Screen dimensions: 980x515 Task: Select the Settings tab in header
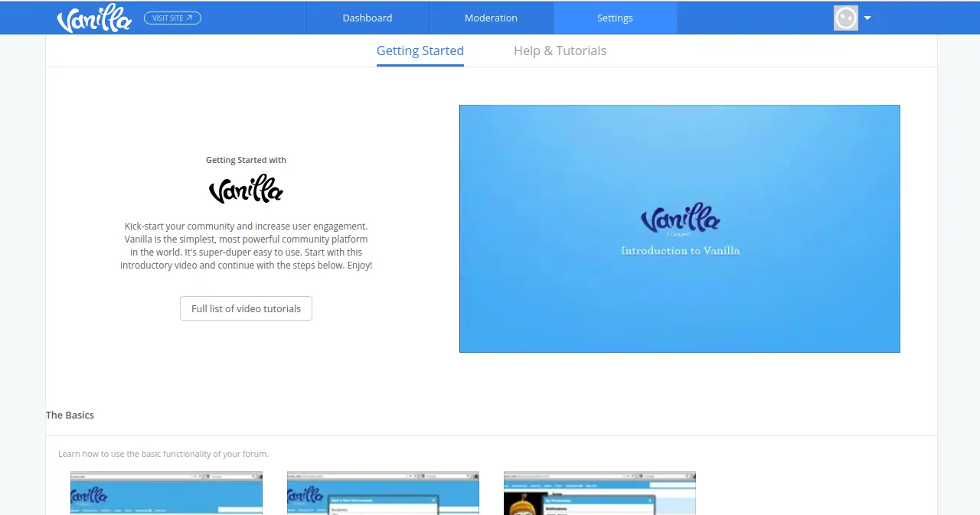pyautogui.click(x=615, y=18)
